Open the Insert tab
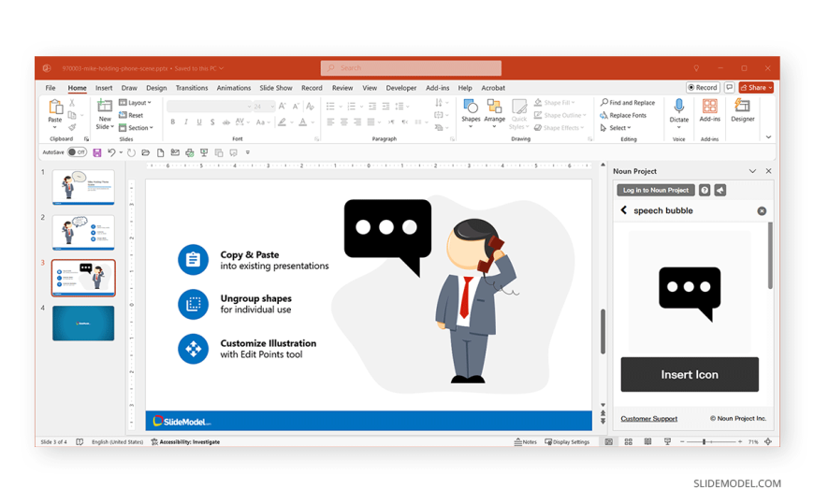Viewport: 814px width, 504px height. [104, 88]
